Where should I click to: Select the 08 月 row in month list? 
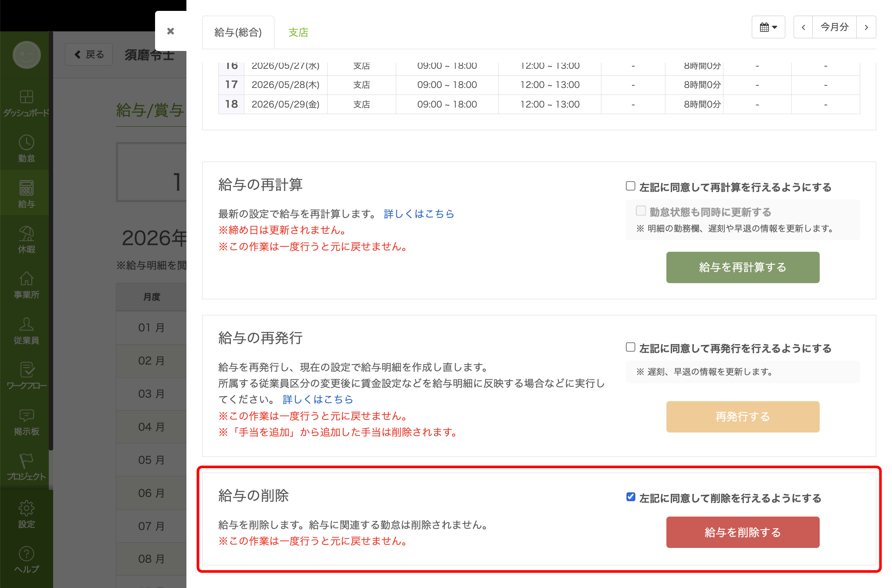point(151,559)
